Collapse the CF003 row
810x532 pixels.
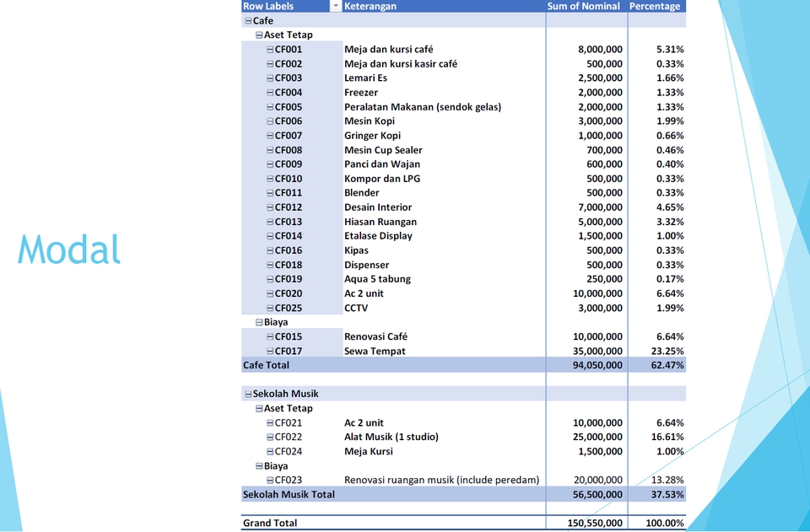[270, 78]
